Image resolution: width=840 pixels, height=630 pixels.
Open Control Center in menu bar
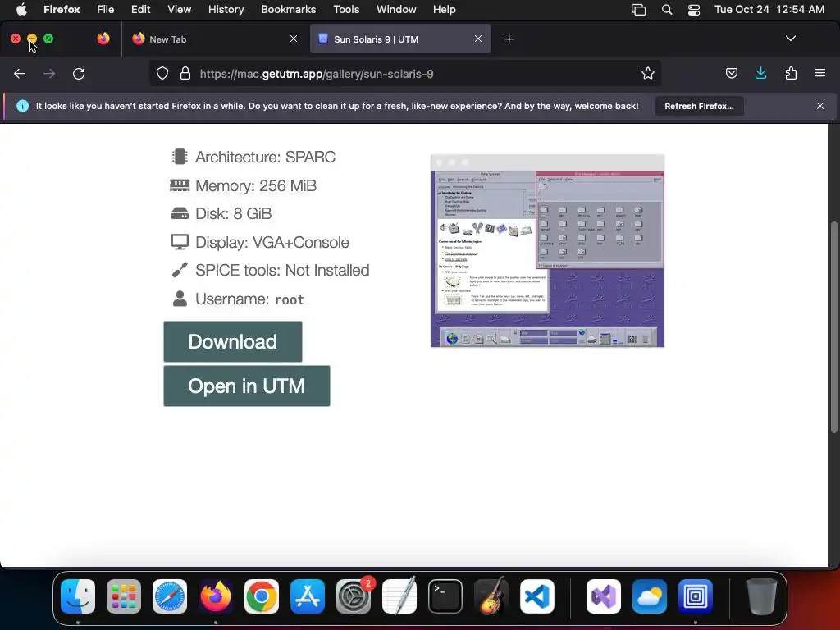(694, 10)
